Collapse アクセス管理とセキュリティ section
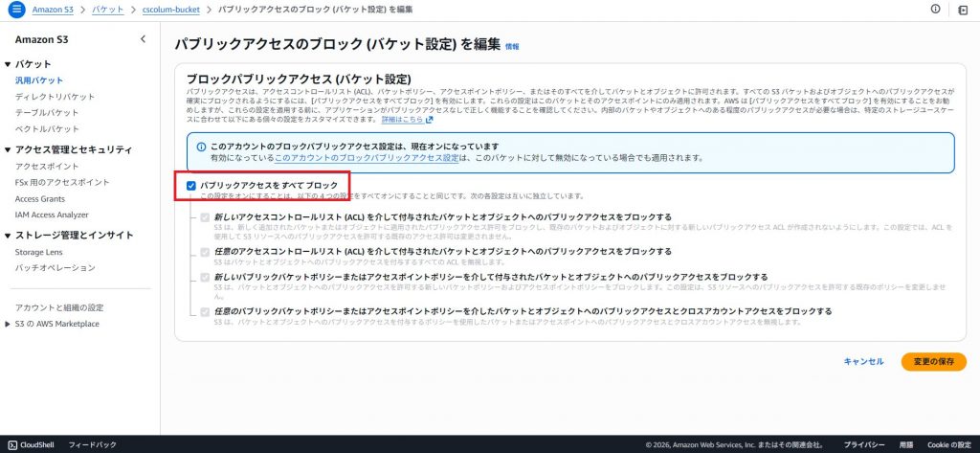The height and width of the screenshot is (453, 980). (8, 149)
